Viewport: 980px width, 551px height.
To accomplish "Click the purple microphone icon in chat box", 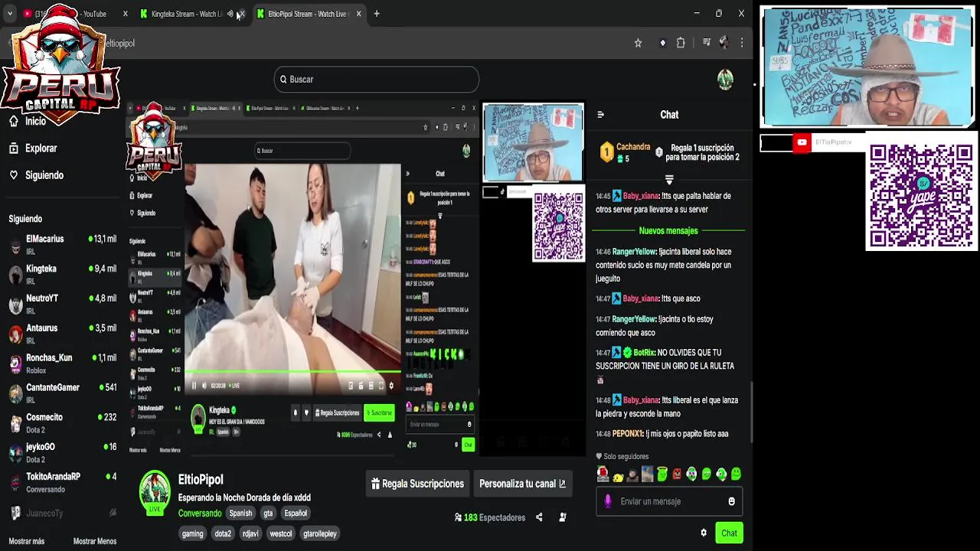I will tap(608, 501).
